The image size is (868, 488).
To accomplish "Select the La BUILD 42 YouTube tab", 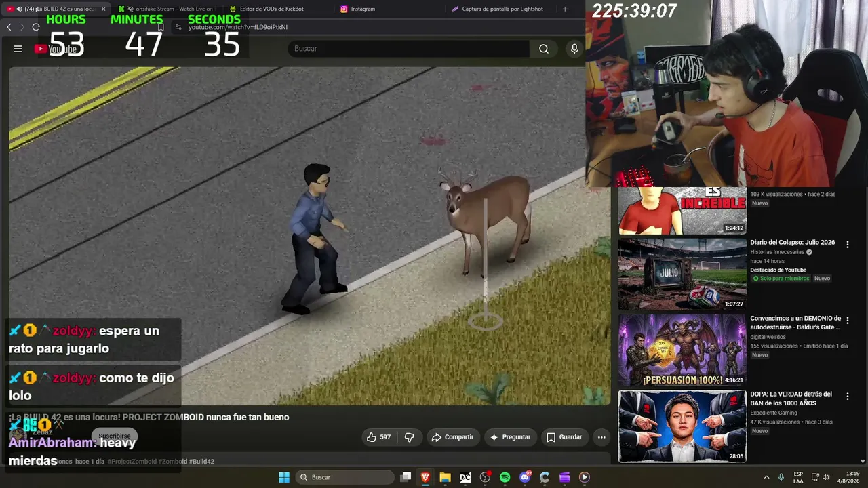I will [56, 9].
